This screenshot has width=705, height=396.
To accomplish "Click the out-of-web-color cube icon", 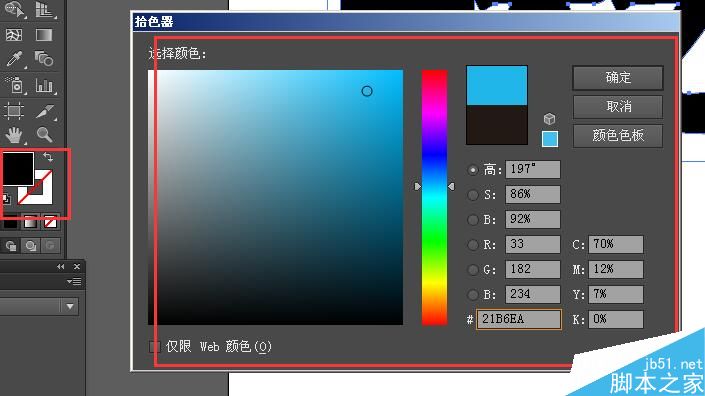I will (549, 119).
